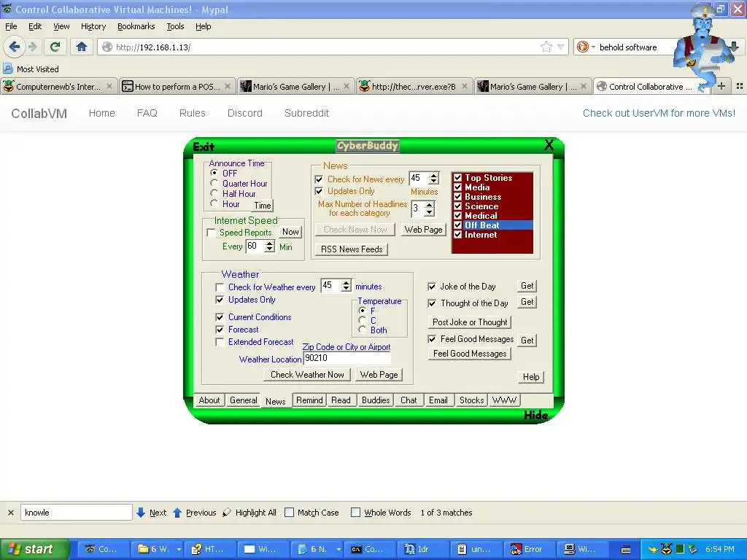Screen dimensions: 747x560
Task: Increase weather check minutes spinner
Action: [347, 282]
